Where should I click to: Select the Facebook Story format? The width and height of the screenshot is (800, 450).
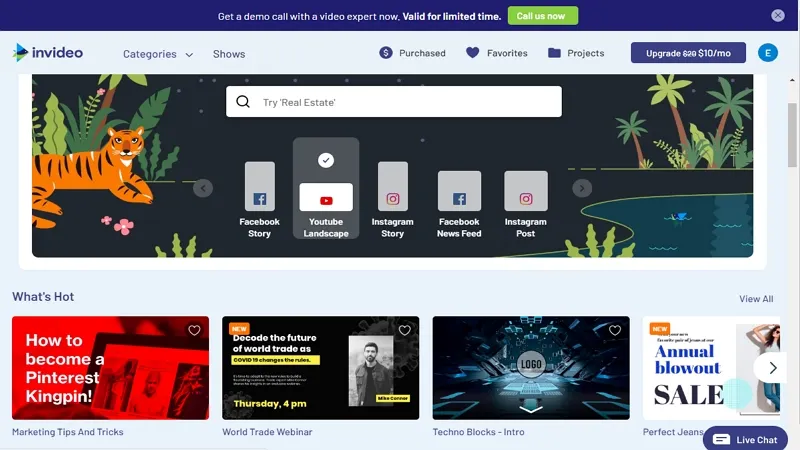(259, 199)
